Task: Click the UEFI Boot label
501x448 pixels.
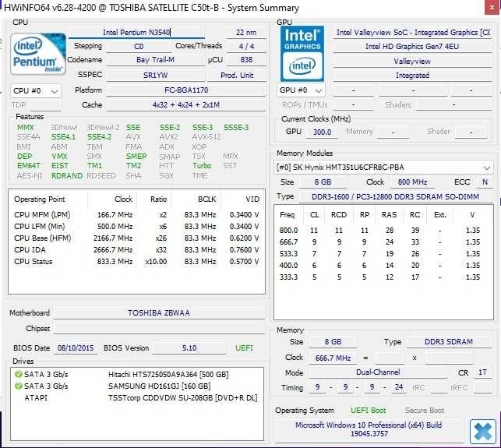Action: point(368,411)
